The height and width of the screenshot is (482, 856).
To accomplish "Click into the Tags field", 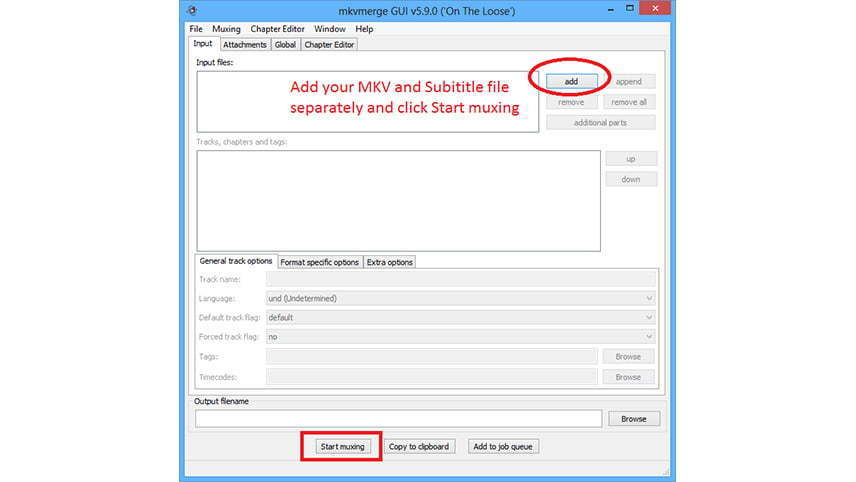I will (432, 356).
